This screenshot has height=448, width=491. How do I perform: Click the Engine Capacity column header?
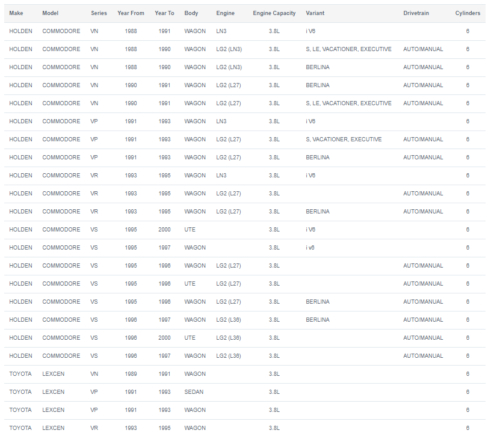[x=274, y=13]
